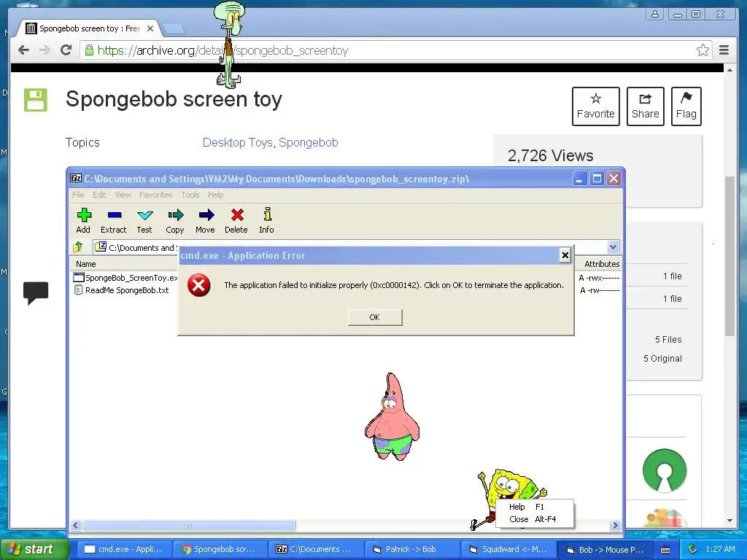This screenshot has width=747, height=560.
Task: Open the Desktop Toys topic link
Action: click(x=237, y=142)
